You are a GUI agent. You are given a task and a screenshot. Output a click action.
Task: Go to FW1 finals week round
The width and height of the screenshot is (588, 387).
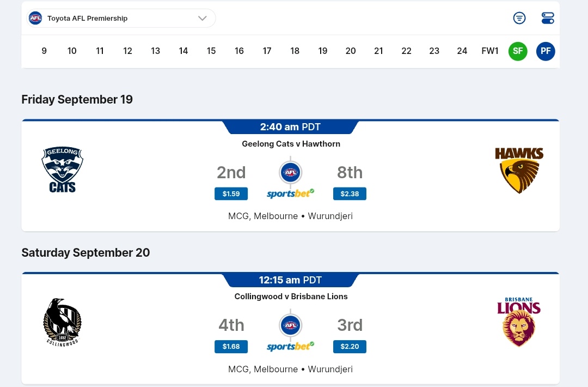coord(490,51)
